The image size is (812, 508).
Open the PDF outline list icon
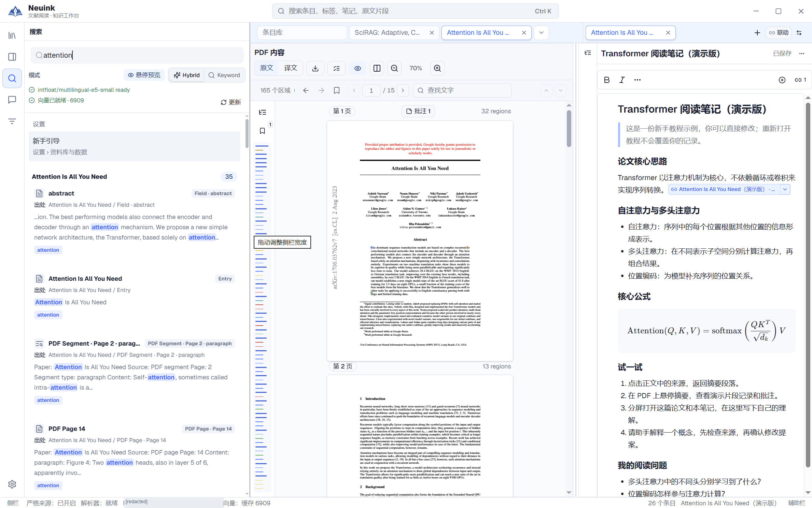click(262, 112)
